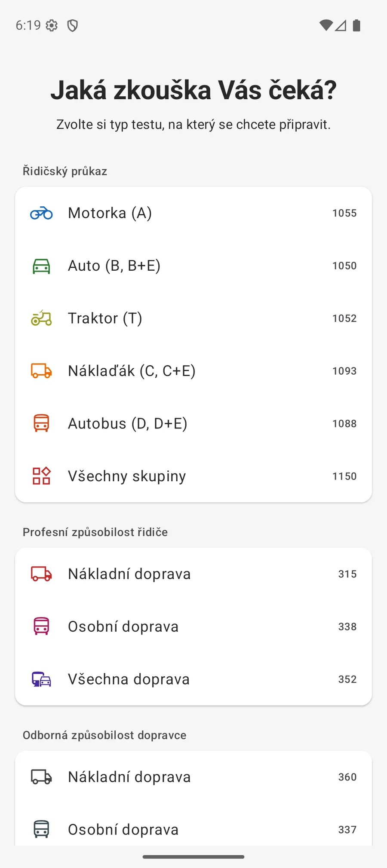Tap the blue motorcycle icon
Image resolution: width=387 pixels, height=868 pixels.
click(41, 213)
